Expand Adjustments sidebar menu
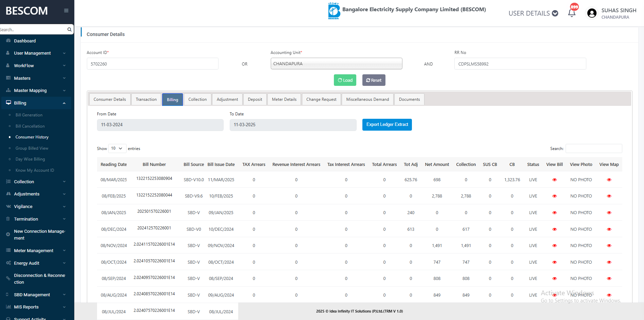Screen dimensions: 644x320 pos(37,194)
